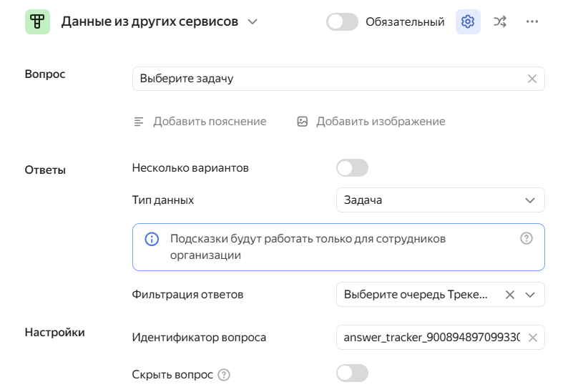Turn on the Скрыть вопрос toggle
This screenshot has width=568, height=392.
[x=352, y=373]
